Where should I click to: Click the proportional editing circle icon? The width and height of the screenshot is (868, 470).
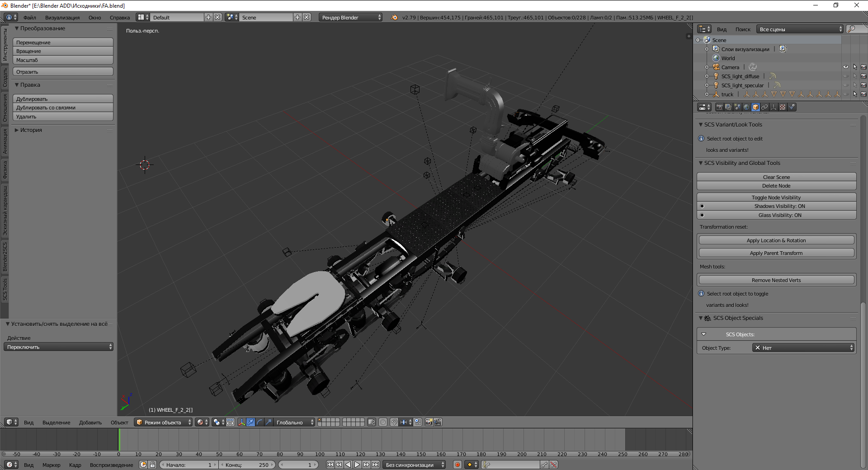pos(383,422)
